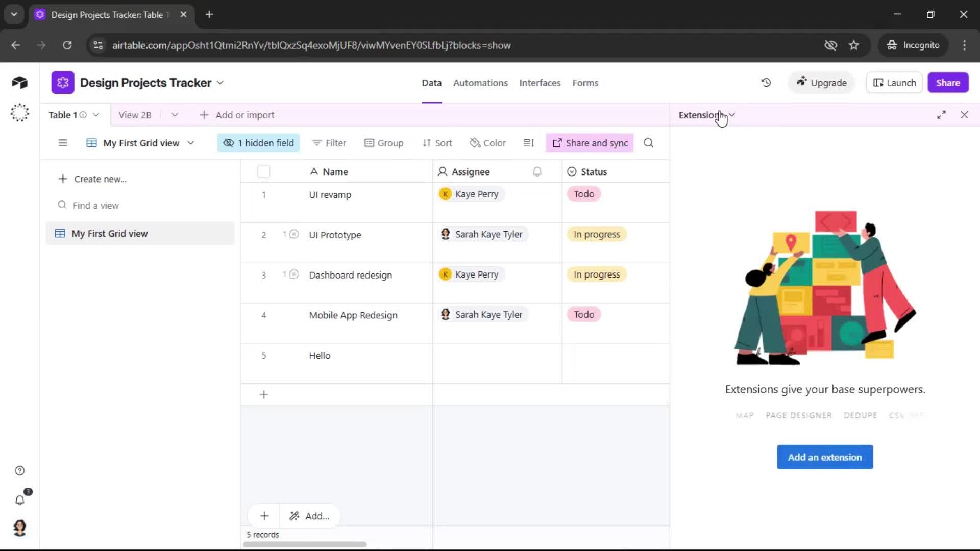Open Chrome's three-dot menu
This screenshot has height=551, width=980.
(964, 45)
